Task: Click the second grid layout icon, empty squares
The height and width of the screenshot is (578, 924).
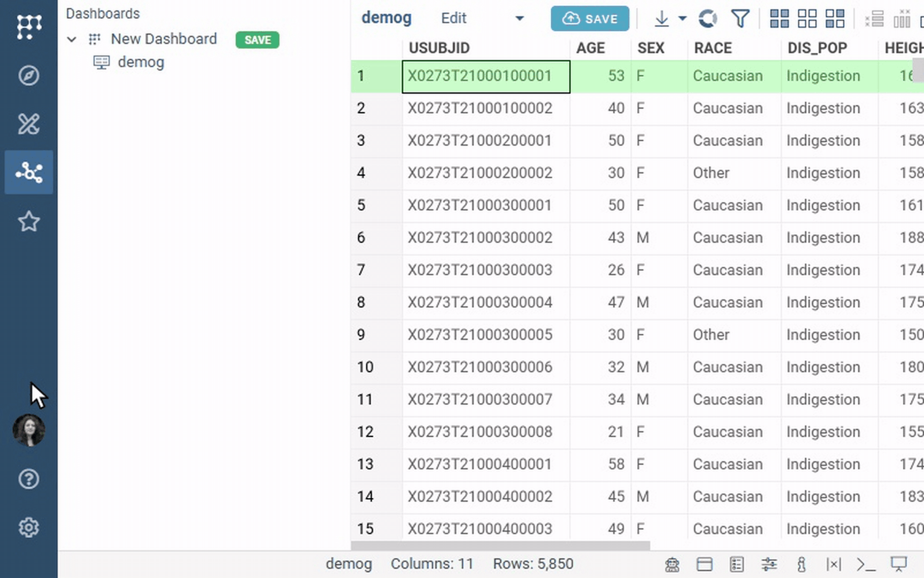Action: 807,18
